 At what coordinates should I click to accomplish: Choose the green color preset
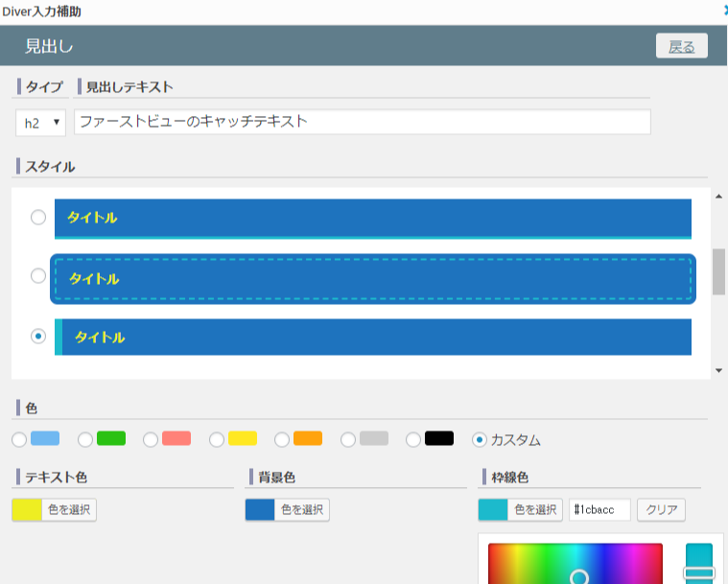click(85, 439)
